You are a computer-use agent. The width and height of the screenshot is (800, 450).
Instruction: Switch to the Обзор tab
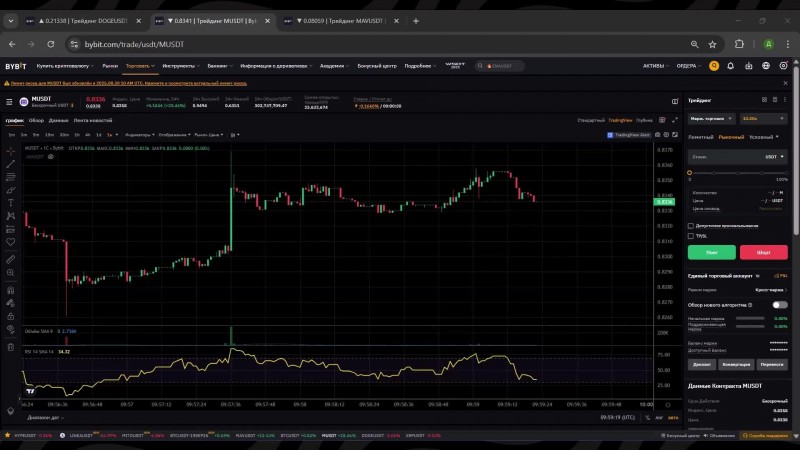point(36,120)
